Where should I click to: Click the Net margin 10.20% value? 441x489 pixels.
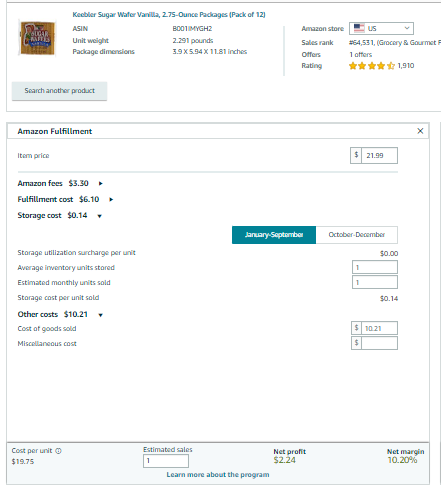(402, 460)
